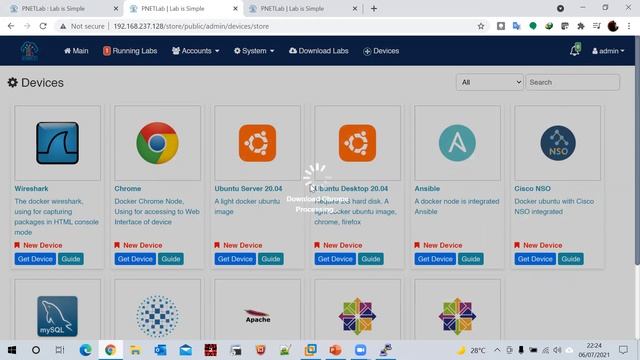Open the Guide for Ansible

(x=471, y=259)
